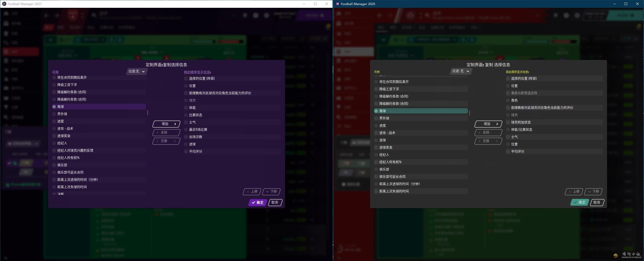Click 下移 button in FM 2020 dialog
The width and height of the screenshot is (644, 261).
pos(593,192)
